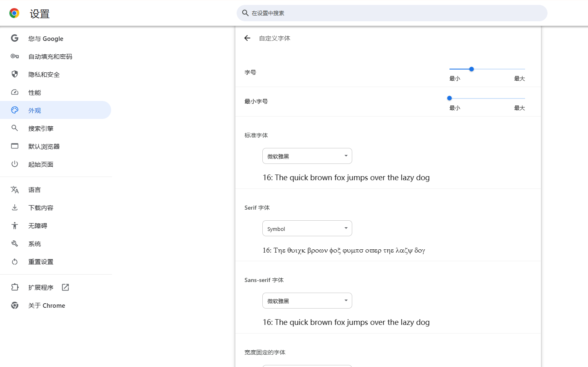Click the search magnifier icon in settings
Viewport: 588px width, 367px height.
click(245, 13)
